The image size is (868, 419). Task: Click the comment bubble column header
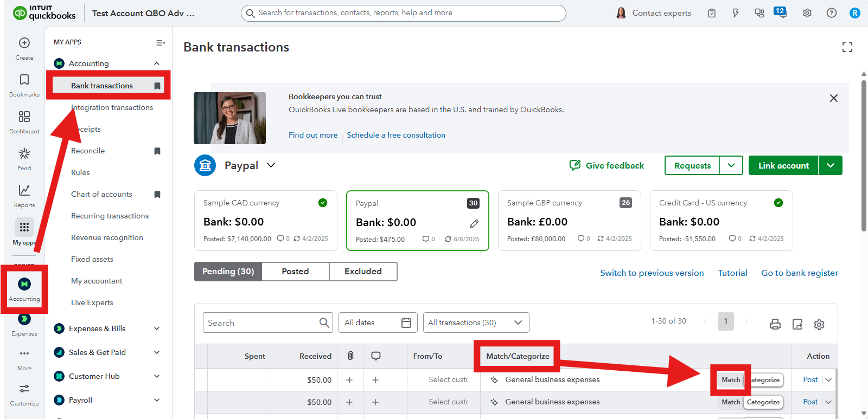tap(375, 356)
